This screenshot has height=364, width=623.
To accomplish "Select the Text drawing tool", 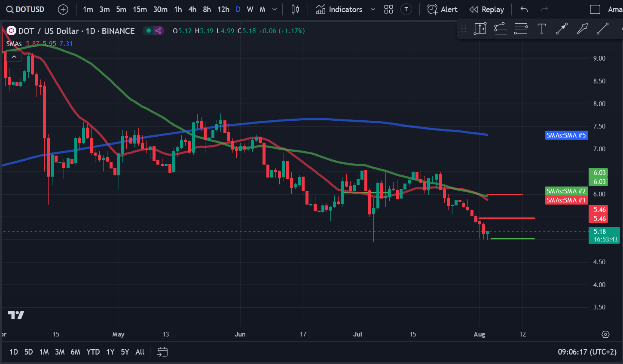I will (542, 29).
